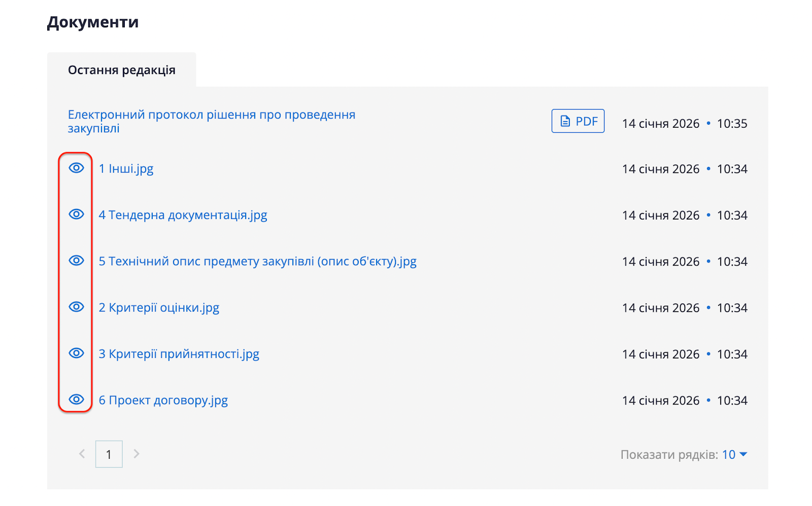
Task: Click the eye icon beside 1 Інші.jpg
Action: pyautogui.click(x=76, y=168)
